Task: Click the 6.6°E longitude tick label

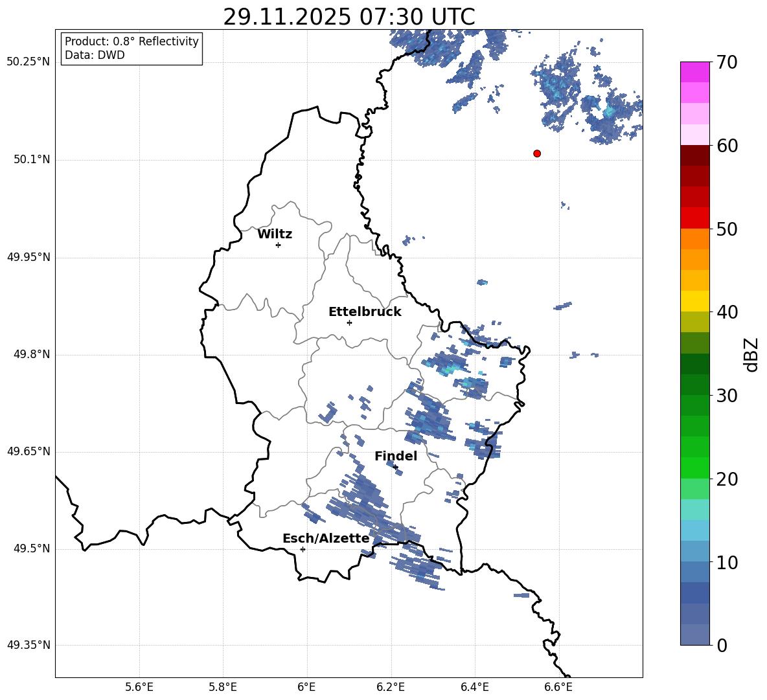Action: pyautogui.click(x=558, y=687)
